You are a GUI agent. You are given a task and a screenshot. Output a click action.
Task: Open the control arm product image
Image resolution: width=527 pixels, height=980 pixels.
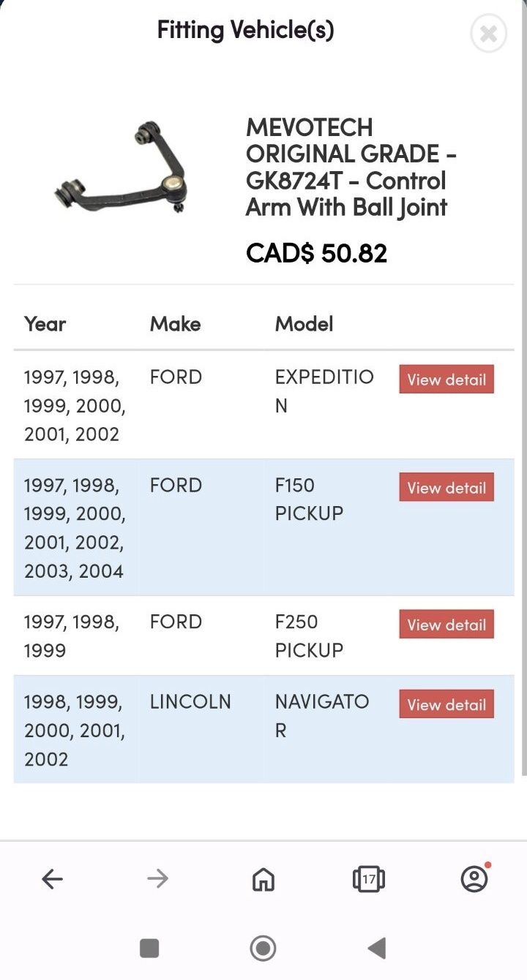121,167
